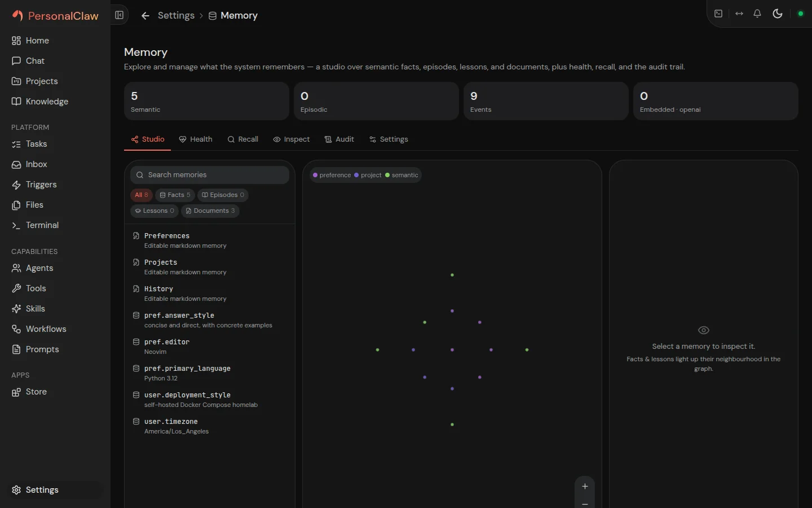Click the semantic legend dot
The height and width of the screenshot is (508, 812).
click(387, 175)
